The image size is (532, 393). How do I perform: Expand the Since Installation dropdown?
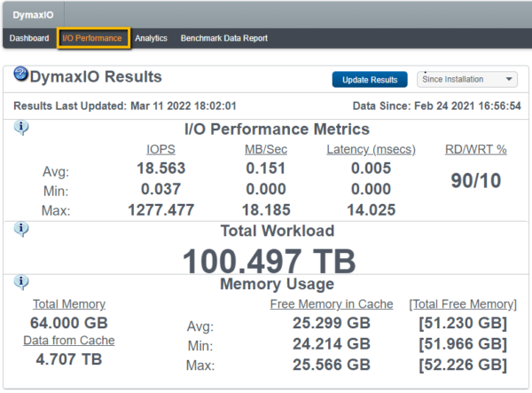[467, 79]
